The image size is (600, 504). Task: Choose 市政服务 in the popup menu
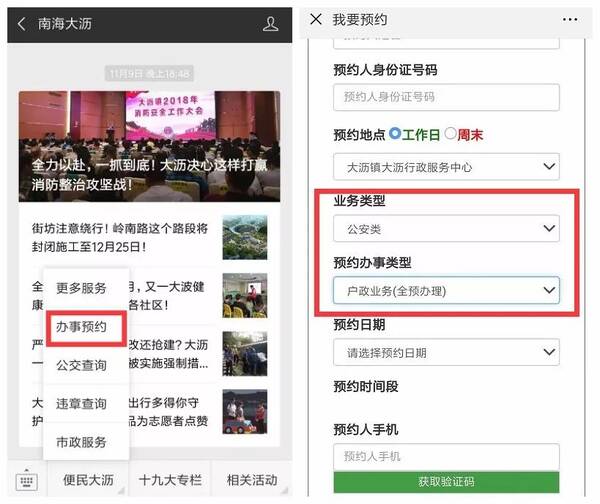(82, 442)
